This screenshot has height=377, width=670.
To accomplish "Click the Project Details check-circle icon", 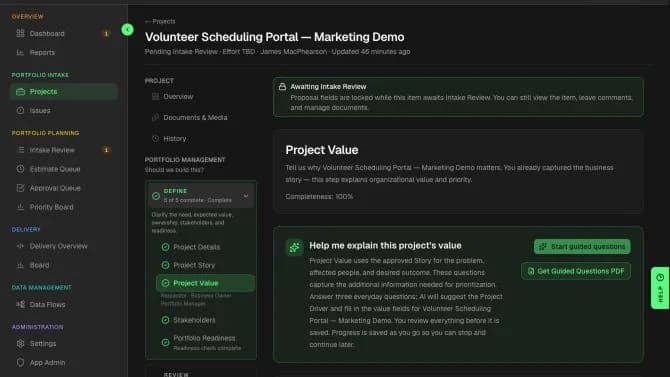I will pos(165,247).
